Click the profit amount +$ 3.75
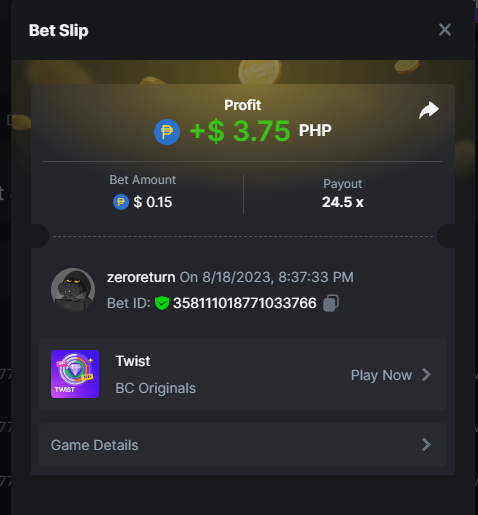 240,131
